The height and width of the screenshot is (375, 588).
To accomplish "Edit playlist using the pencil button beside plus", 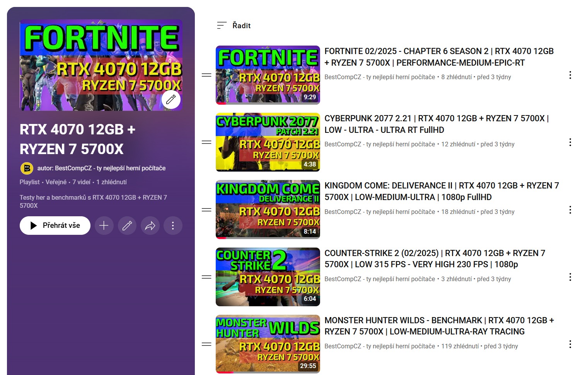I will coord(127,226).
